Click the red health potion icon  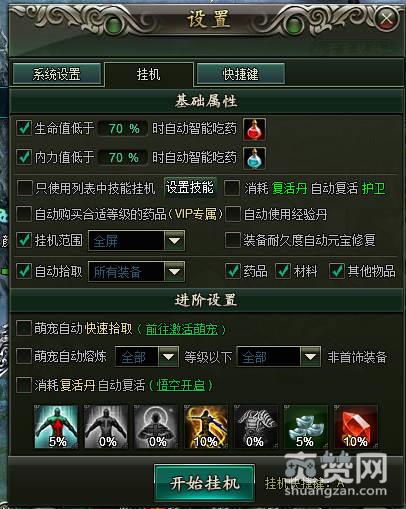pyautogui.click(x=255, y=129)
